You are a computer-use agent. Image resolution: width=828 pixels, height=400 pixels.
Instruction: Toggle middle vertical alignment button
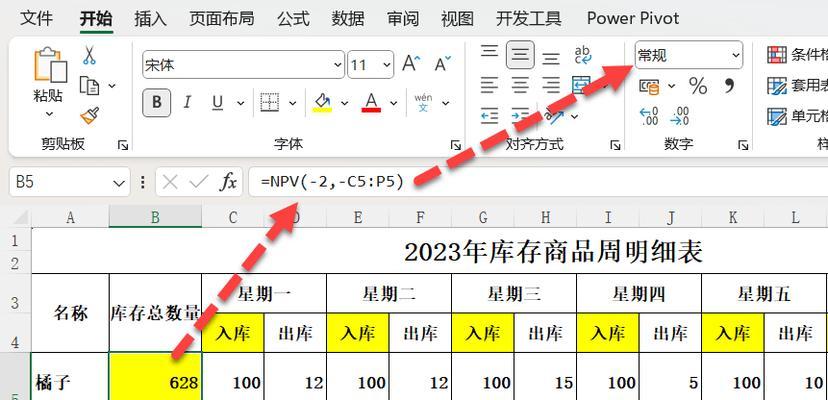point(520,55)
